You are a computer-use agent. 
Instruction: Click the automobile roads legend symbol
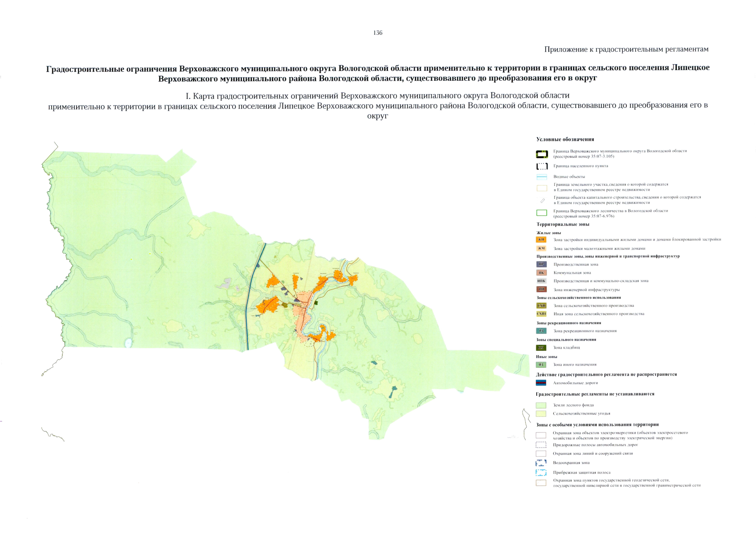(x=541, y=383)
